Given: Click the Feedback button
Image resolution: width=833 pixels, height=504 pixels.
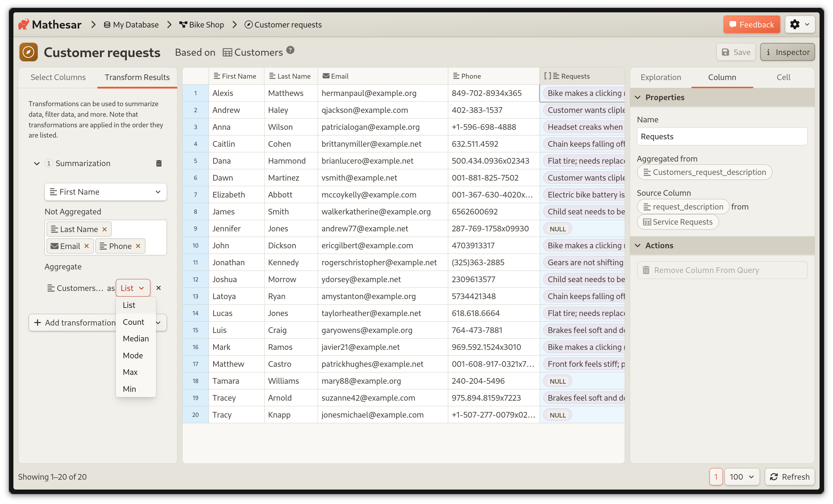Looking at the screenshot, I should (x=751, y=25).
